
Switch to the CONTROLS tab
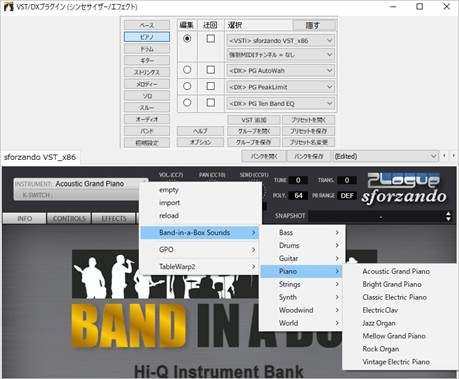pos(69,219)
